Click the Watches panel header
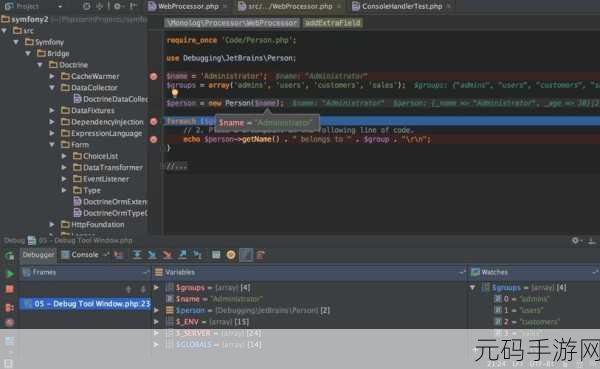This screenshot has height=369, width=600. pos(534,273)
